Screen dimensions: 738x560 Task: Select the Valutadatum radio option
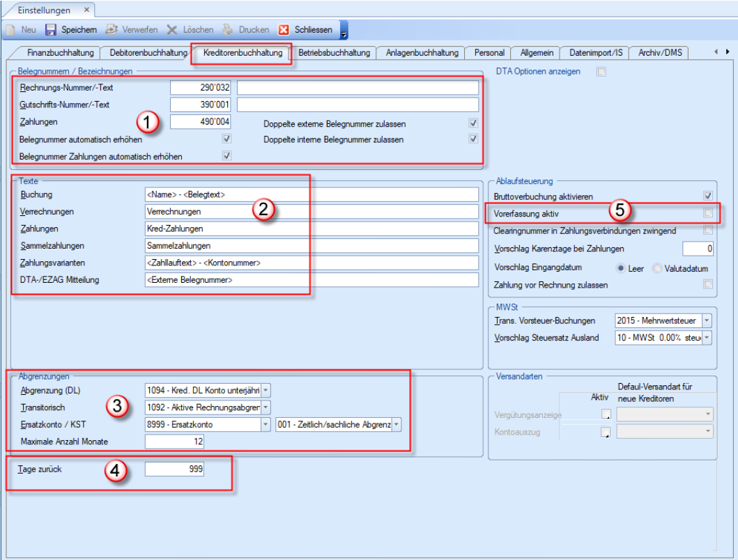pyautogui.click(x=656, y=268)
